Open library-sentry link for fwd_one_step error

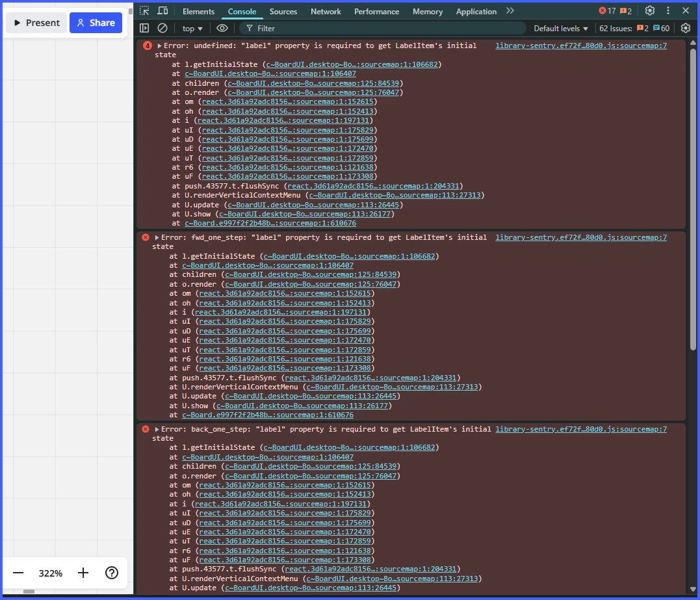(x=581, y=237)
